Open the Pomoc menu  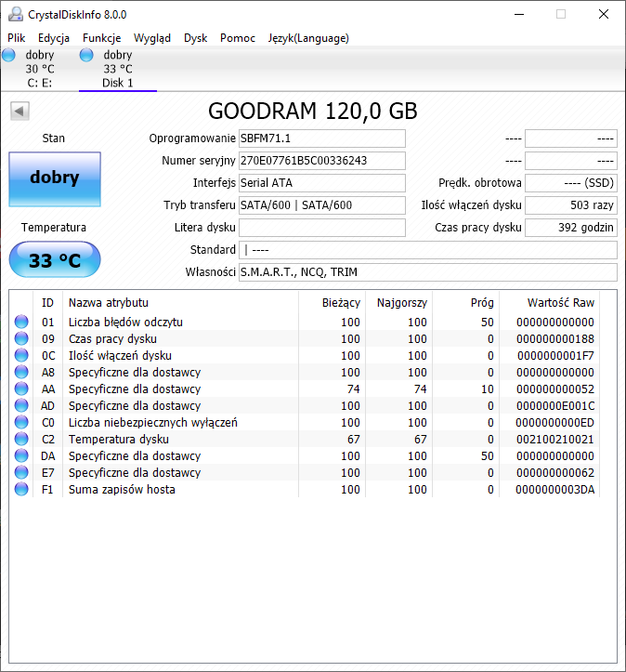(238, 38)
